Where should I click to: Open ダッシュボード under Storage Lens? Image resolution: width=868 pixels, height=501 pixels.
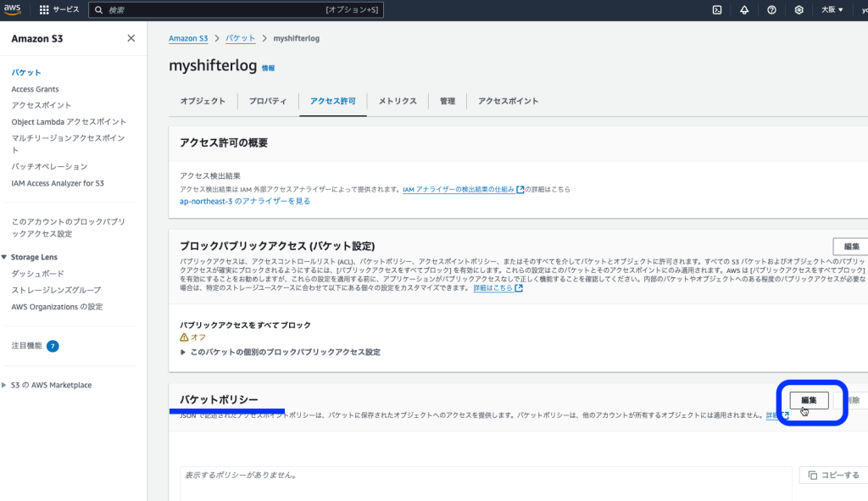click(x=37, y=274)
